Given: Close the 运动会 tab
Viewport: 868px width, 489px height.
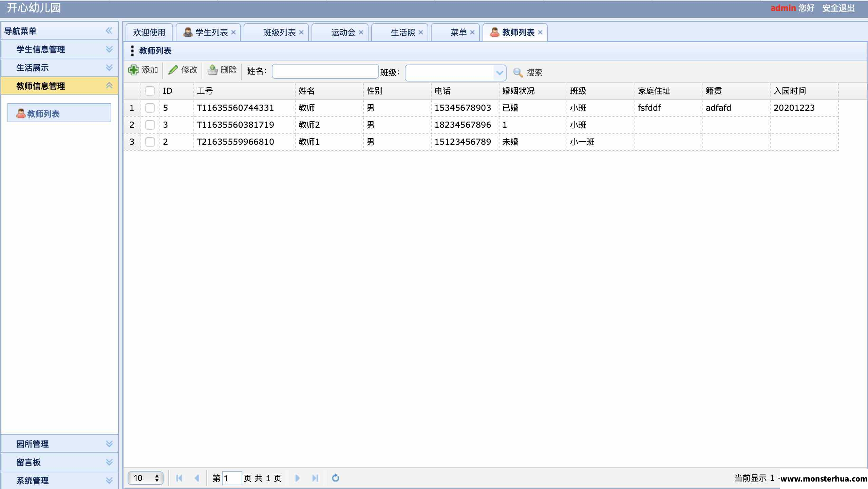Looking at the screenshot, I should [361, 32].
